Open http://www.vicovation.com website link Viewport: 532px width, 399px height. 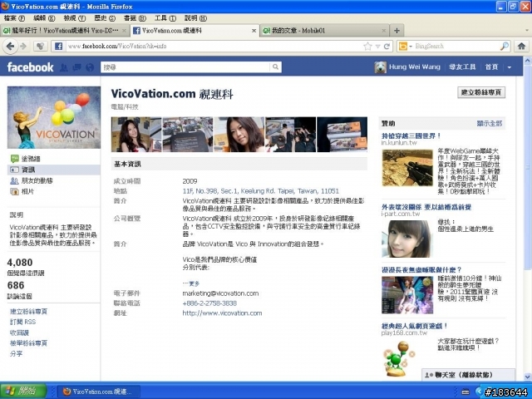(x=222, y=313)
